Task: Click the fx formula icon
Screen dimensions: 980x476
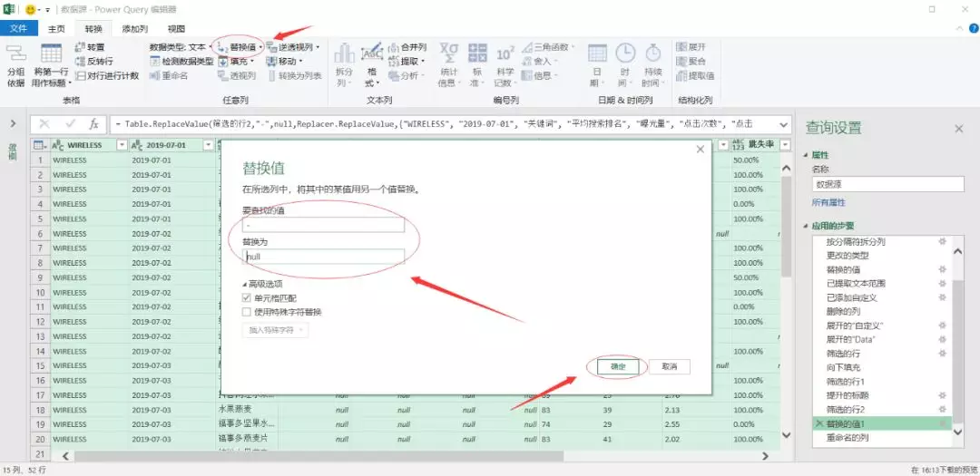Action: (93, 123)
